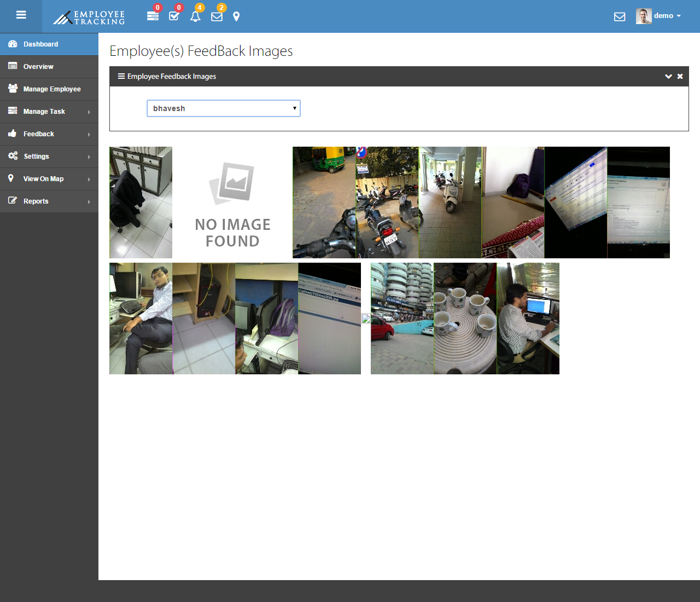Open the task list icon with badge

pyautogui.click(x=153, y=16)
